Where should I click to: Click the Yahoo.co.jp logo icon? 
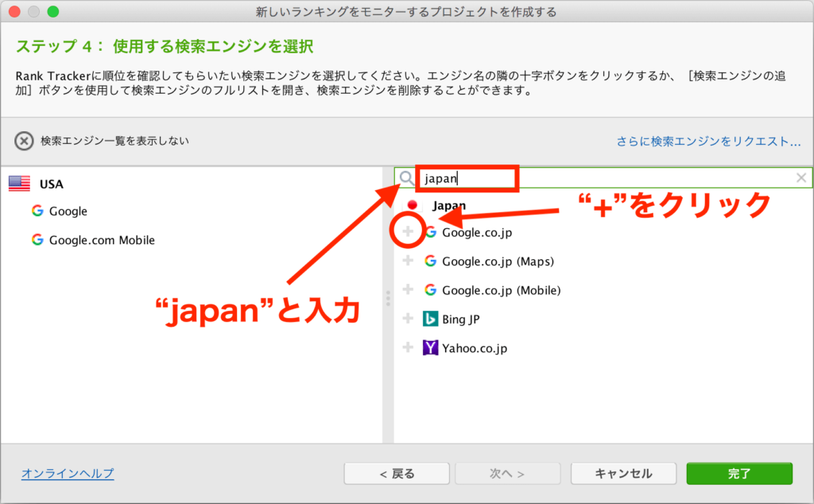tap(430, 347)
